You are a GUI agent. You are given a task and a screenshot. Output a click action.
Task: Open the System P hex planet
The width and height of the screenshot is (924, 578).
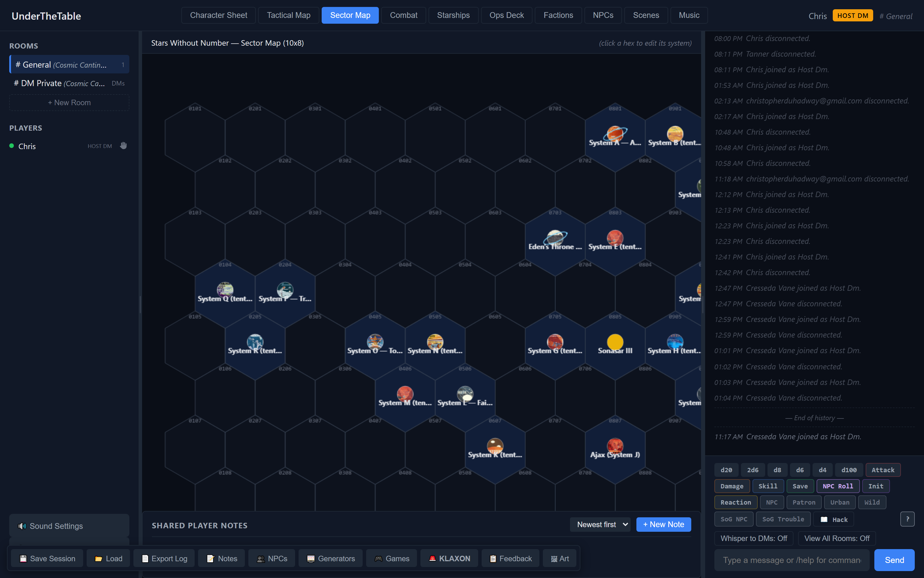coord(285,290)
